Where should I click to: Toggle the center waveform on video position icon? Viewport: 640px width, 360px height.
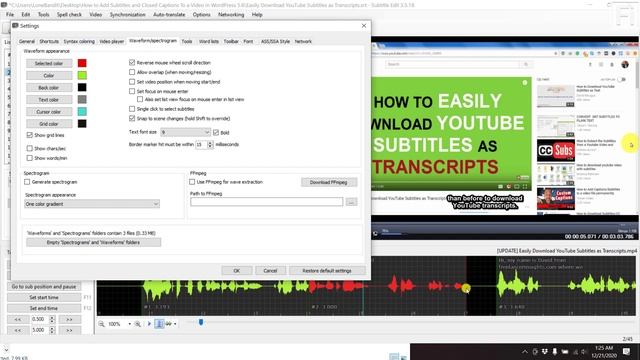159,324
